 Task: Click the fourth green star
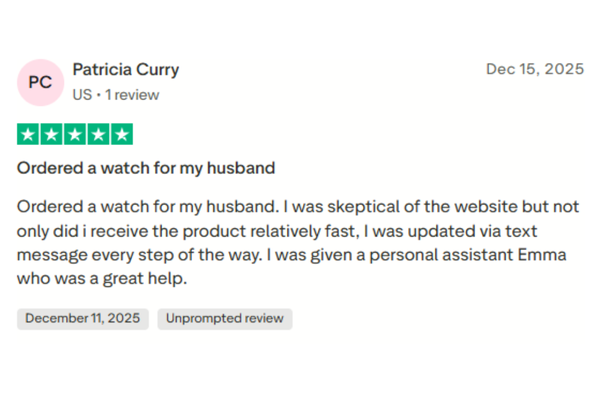tap(98, 134)
